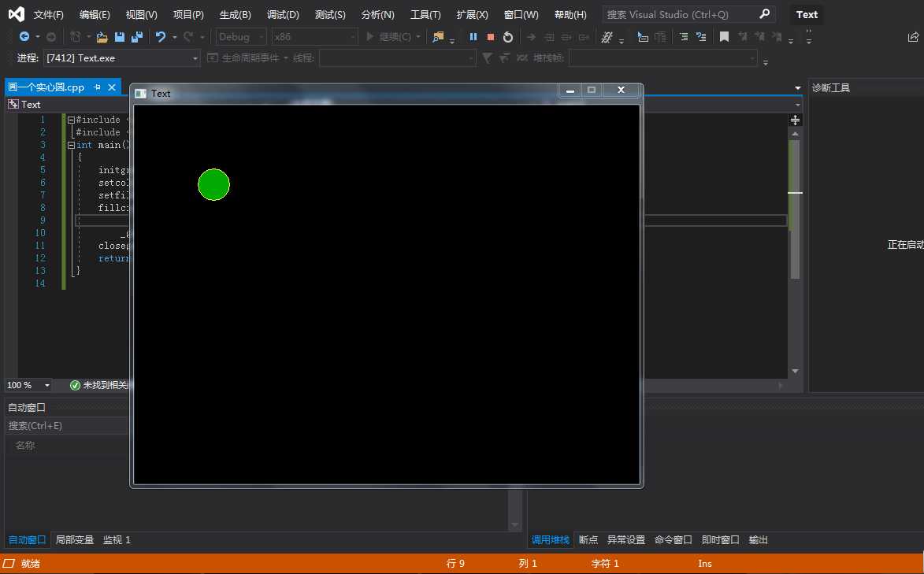Decrease line indent icon
Screen dimensions: 924x574
click(x=684, y=37)
